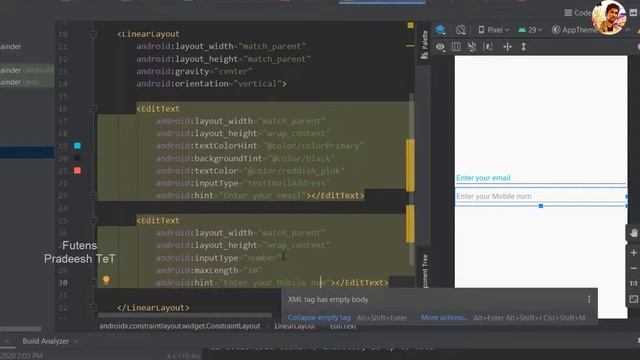This screenshot has width=640, height=360.
Task: Zoom in the design preview
Action: click(x=633, y=253)
